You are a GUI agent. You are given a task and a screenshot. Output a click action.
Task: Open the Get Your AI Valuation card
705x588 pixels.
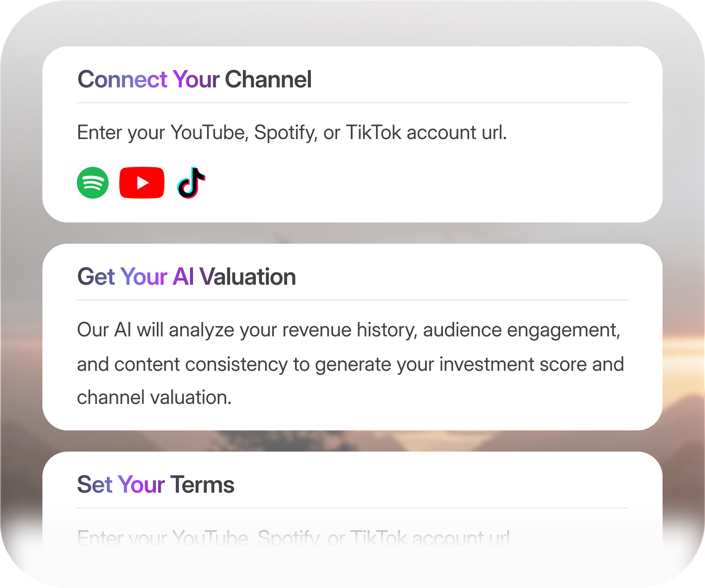click(352, 337)
